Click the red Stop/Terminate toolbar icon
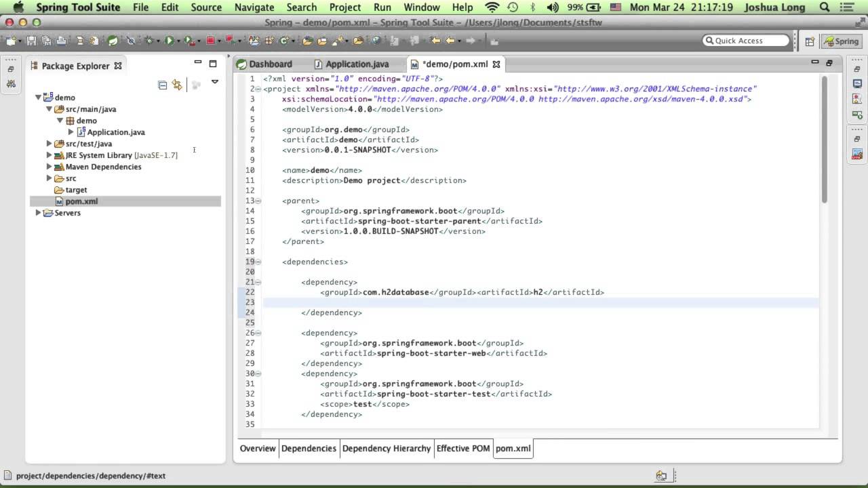868x488 pixels. tap(210, 41)
